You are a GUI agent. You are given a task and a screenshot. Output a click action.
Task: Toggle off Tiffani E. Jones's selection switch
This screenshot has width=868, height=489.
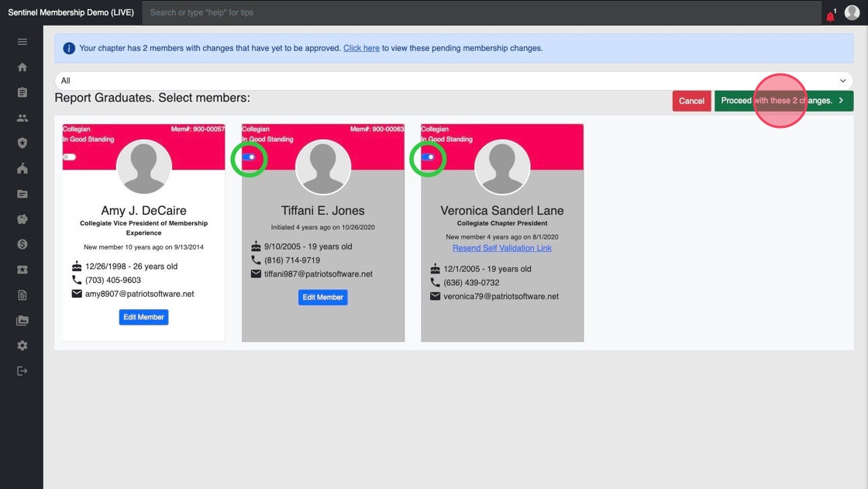tap(249, 157)
